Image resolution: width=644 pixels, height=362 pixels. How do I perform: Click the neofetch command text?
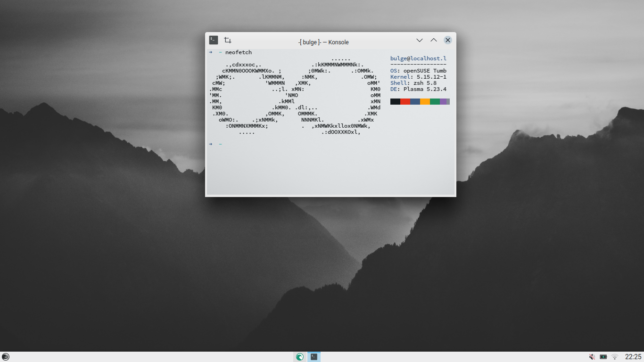click(x=239, y=52)
